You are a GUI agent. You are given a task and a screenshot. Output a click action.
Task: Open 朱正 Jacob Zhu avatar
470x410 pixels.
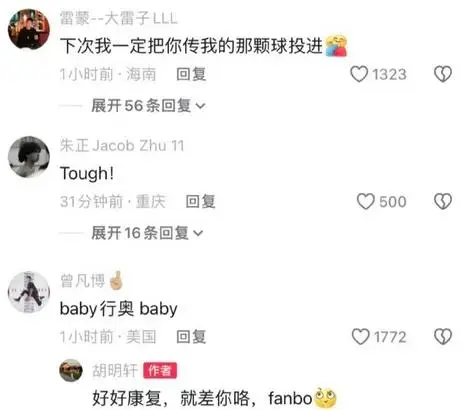(29, 157)
